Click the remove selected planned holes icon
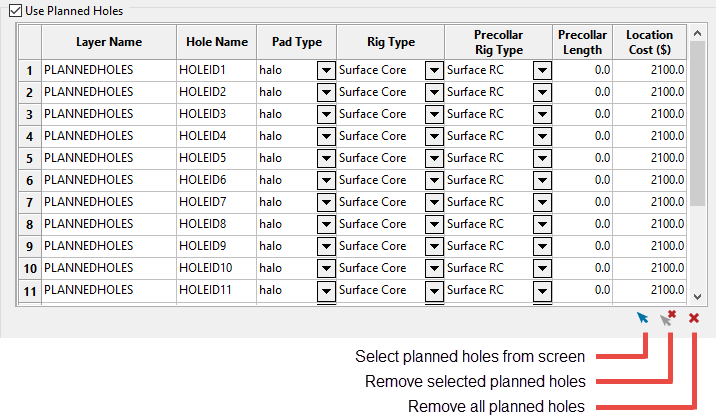Screen dimensions: 716x419 668,318
